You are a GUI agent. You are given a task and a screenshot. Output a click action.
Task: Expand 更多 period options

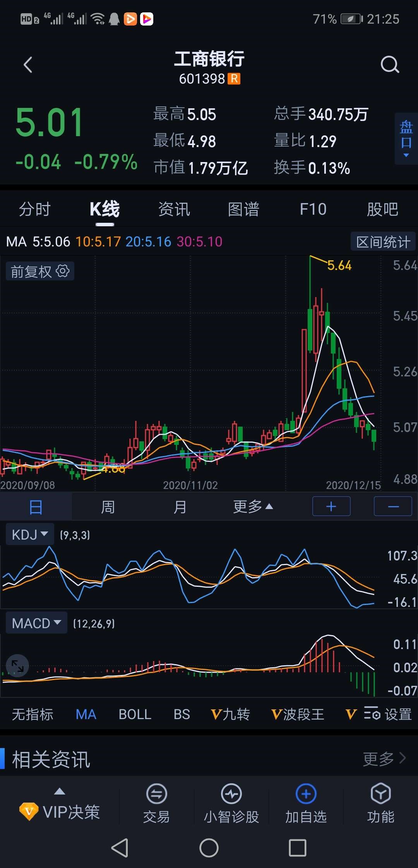point(253,506)
